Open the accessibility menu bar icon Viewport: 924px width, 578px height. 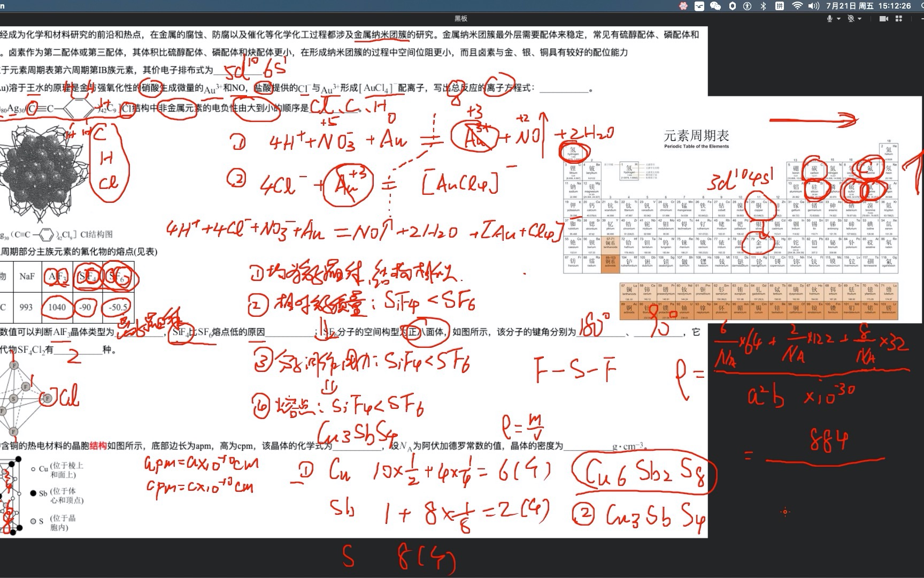[x=747, y=6]
